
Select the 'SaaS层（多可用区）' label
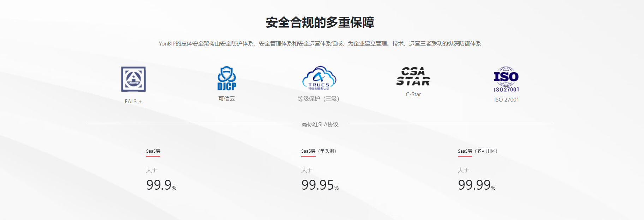pyautogui.click(x=478, y=151)
